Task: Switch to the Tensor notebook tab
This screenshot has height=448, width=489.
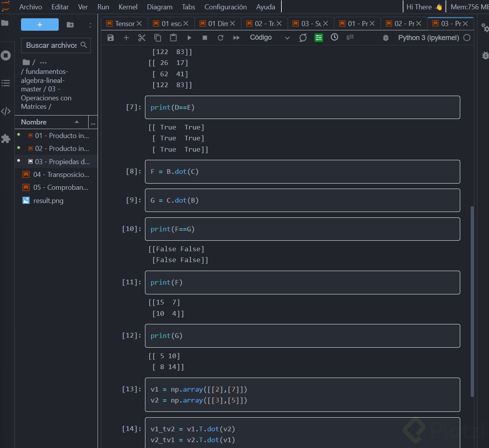Action: tap(124, 24)
